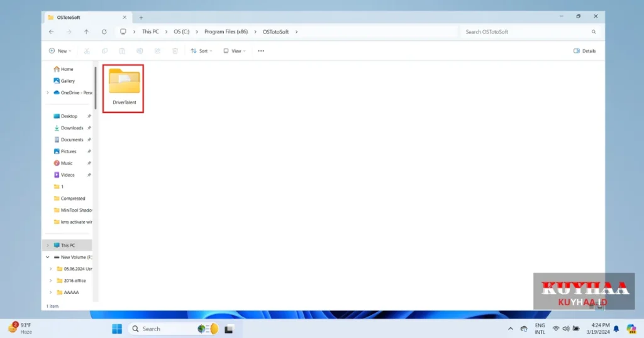The width and height of the screenshot is (644, 338).
Task: Open the Compressed folder in sidebar
Action: (x=69, y=199)
